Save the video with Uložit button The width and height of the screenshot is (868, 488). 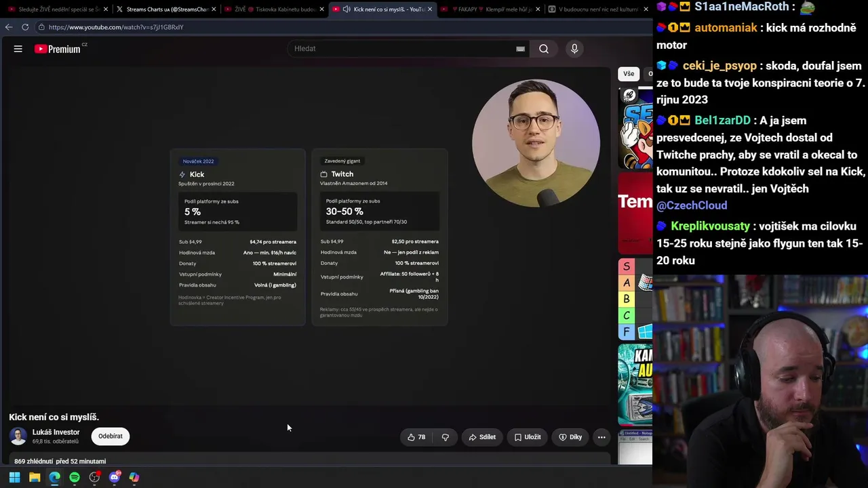click(528, 437)
